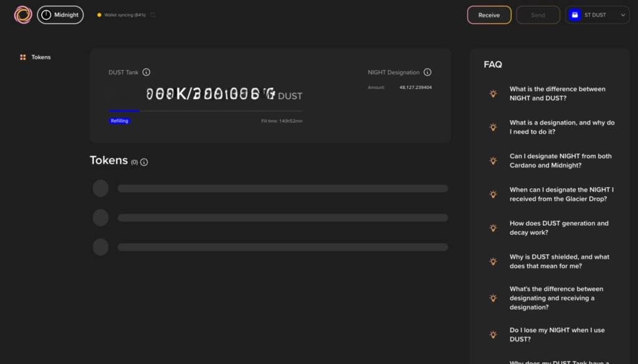Expand 'What is the difference between NIGHT and DUST?'

(x=557, y=94)
